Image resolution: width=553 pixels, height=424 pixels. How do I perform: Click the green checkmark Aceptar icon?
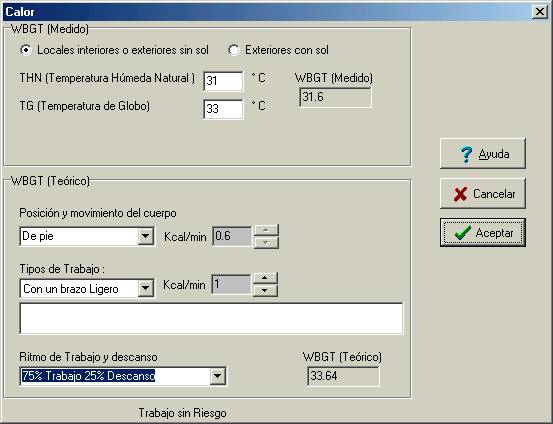click(463, 233)
